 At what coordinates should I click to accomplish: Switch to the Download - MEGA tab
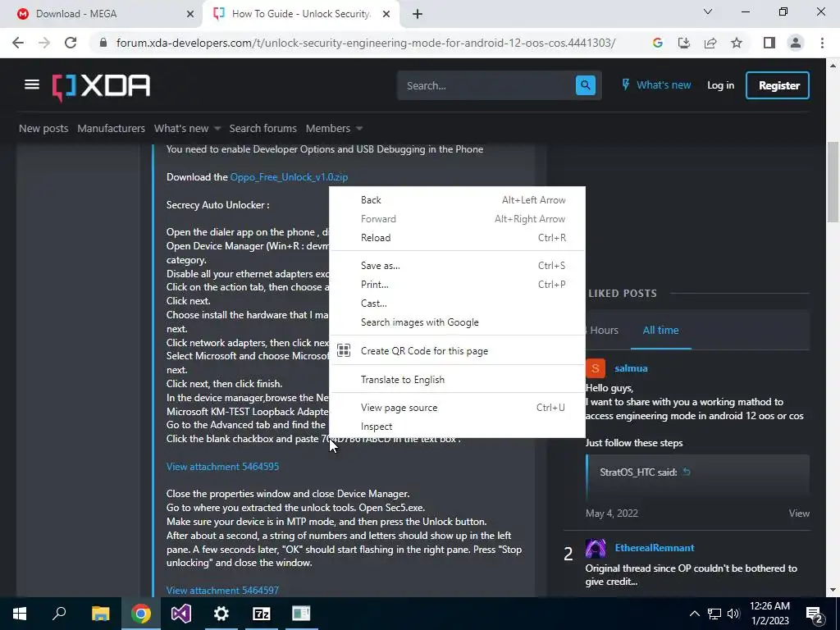click(x=100, y=14)
